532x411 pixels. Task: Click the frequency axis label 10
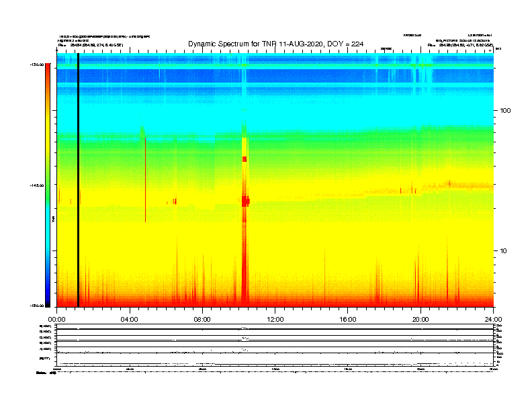pos(503,251)
